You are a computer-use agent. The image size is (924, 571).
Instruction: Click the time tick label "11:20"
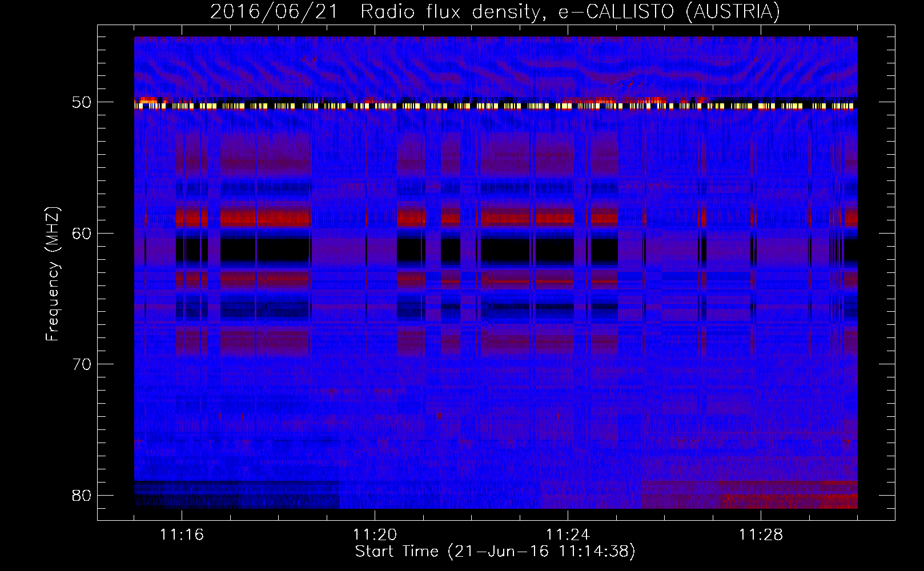(x=375, y=535)
